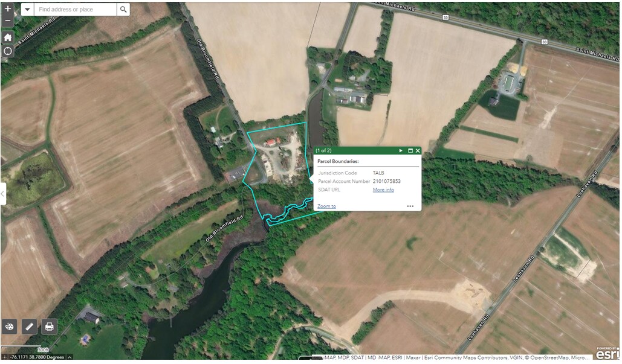Activate the My Location button
This screenshot has width=622, height=364.
[7, 51]
